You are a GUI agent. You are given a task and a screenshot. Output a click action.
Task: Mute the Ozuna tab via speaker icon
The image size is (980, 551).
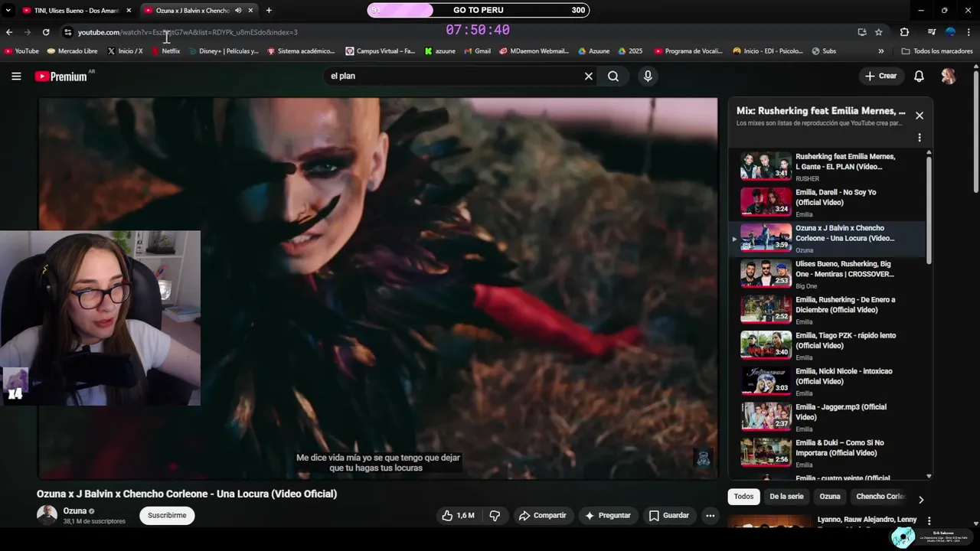point(238,11)
